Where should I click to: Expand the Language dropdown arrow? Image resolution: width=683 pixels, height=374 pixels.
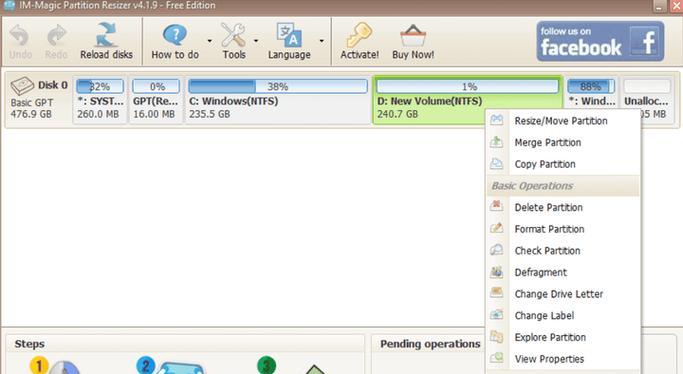click(321, 41)
